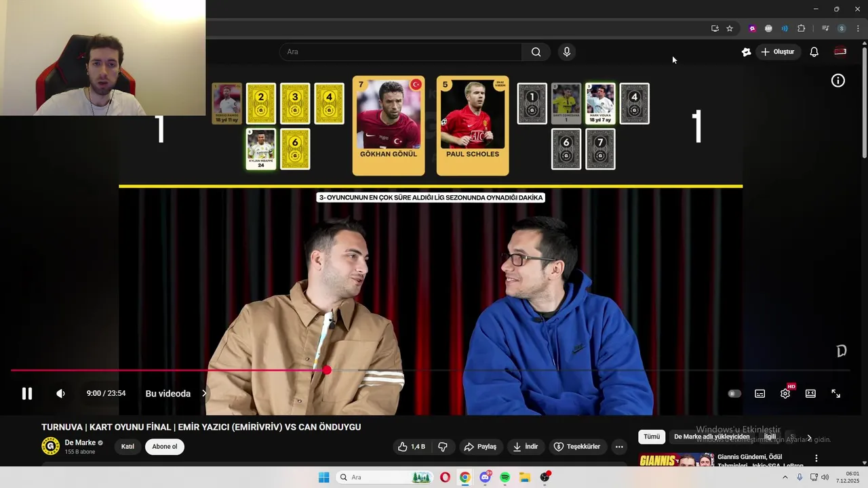Select the İlgili filter chip
Viewport: 868px width, 488px height.
click(x=770, y=437)
